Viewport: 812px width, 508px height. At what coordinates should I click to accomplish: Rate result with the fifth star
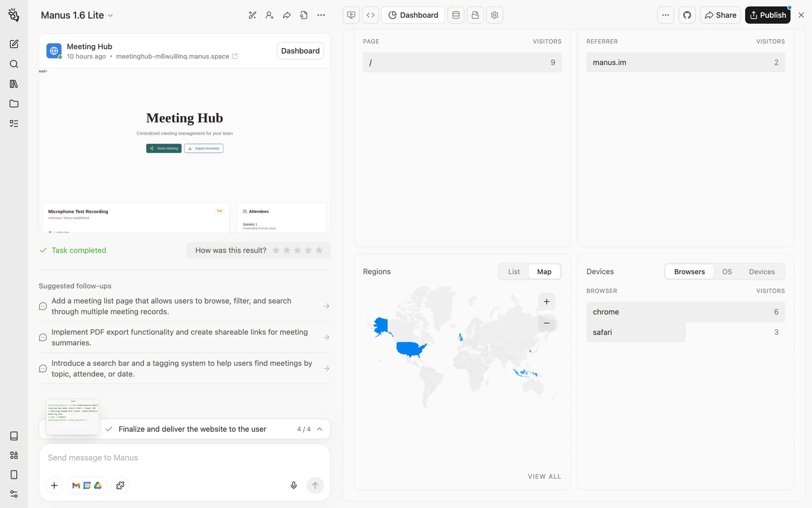coord(319,250)
